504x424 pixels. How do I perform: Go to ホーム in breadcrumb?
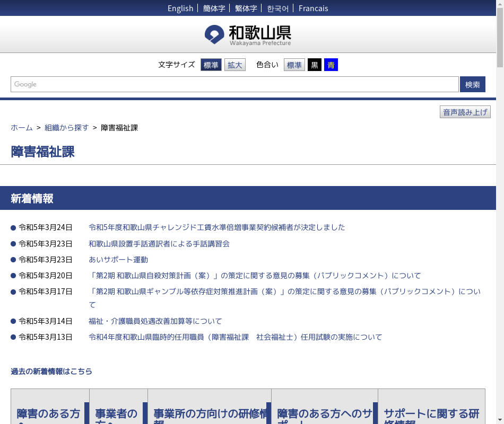tap(22, 128)
